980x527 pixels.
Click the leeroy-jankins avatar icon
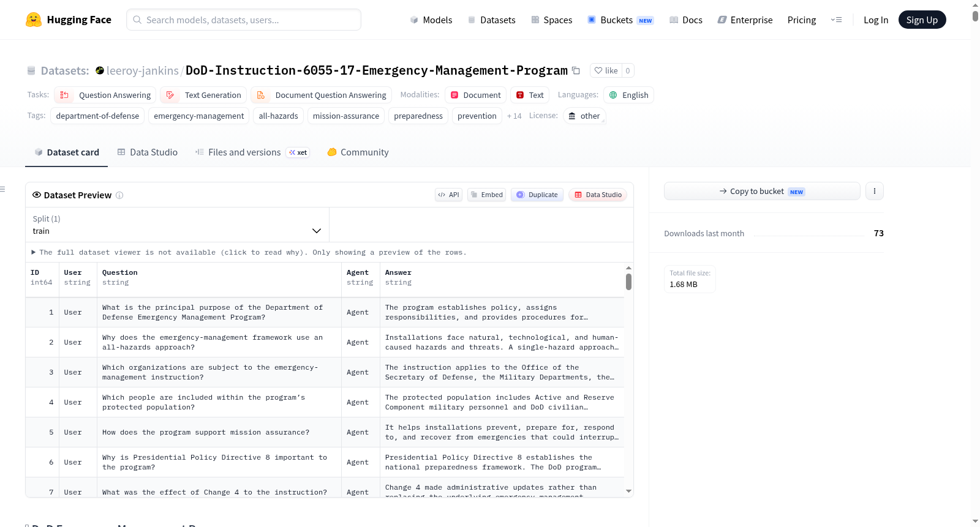(x=100, y=70)
